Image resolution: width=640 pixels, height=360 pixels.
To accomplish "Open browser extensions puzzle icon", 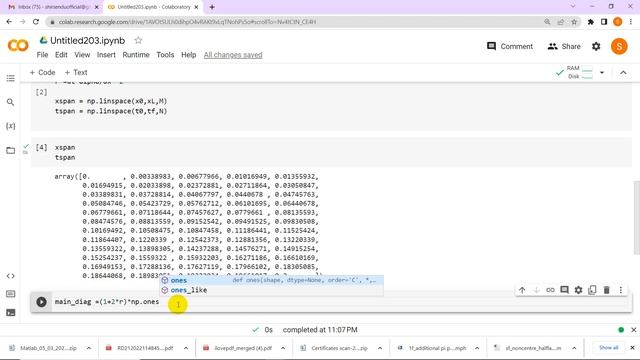I will [591, 22].
